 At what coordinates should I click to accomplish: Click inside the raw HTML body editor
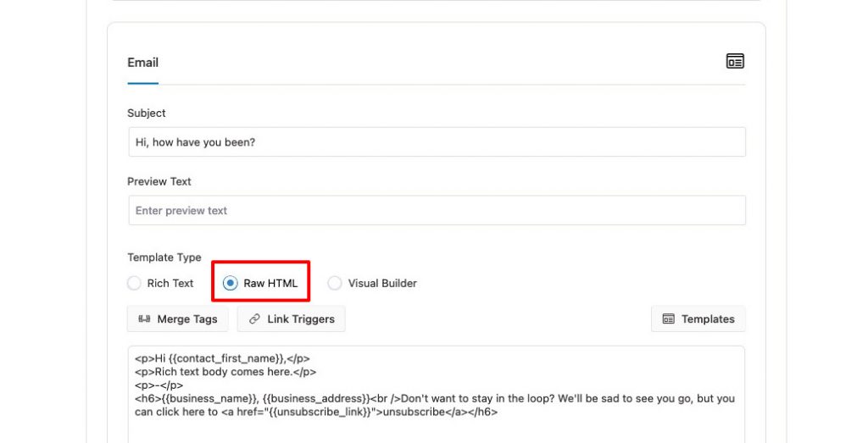pyautogui.click(x=437, y=395)
